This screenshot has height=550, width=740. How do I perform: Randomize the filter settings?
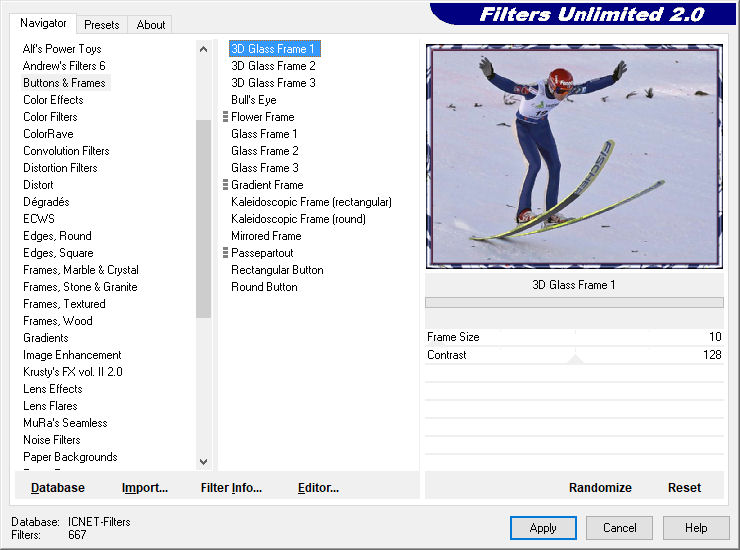(600, 488)
